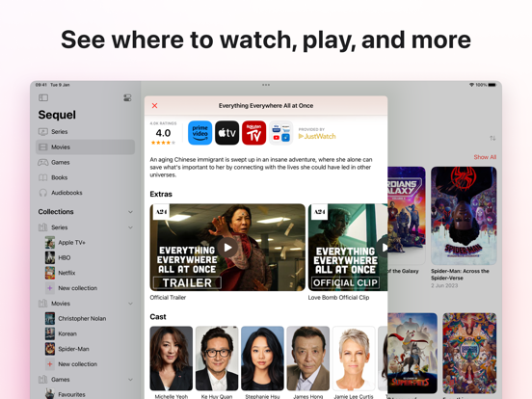Collapse the Movies collections group
532x399 pixels.
click(130, 304)
